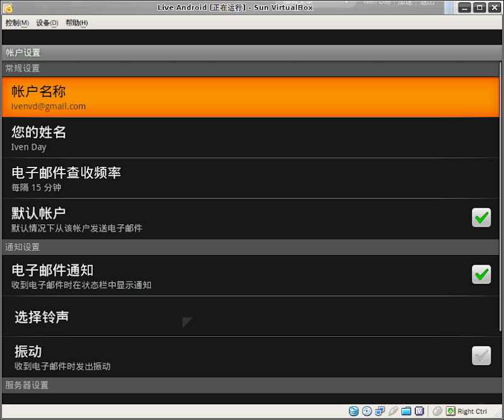The image size is (504, 420).
Task: Click the mouse integration status icon
Action: [x=437, y=411]
